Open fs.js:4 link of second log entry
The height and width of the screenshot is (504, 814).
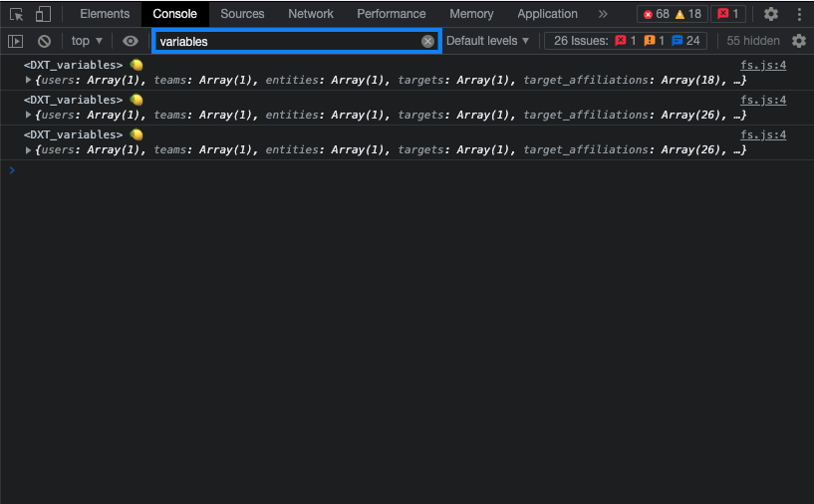(763, 101)
